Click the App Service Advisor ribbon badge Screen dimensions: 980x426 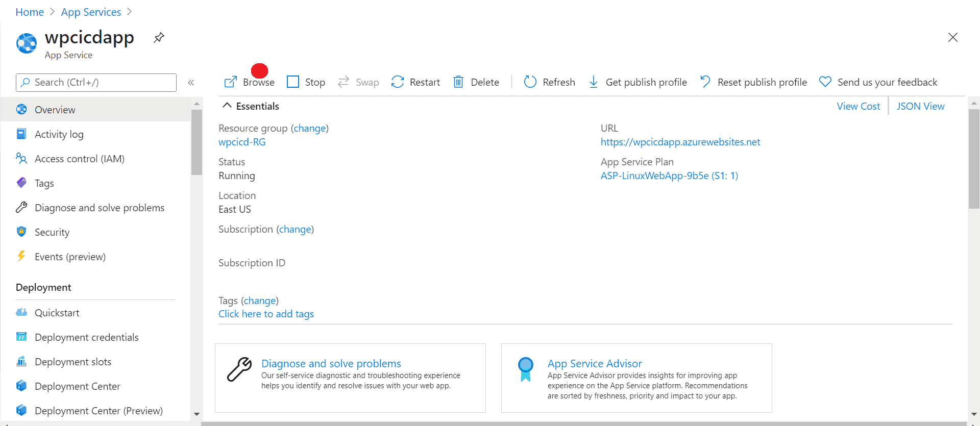[526, 369]
